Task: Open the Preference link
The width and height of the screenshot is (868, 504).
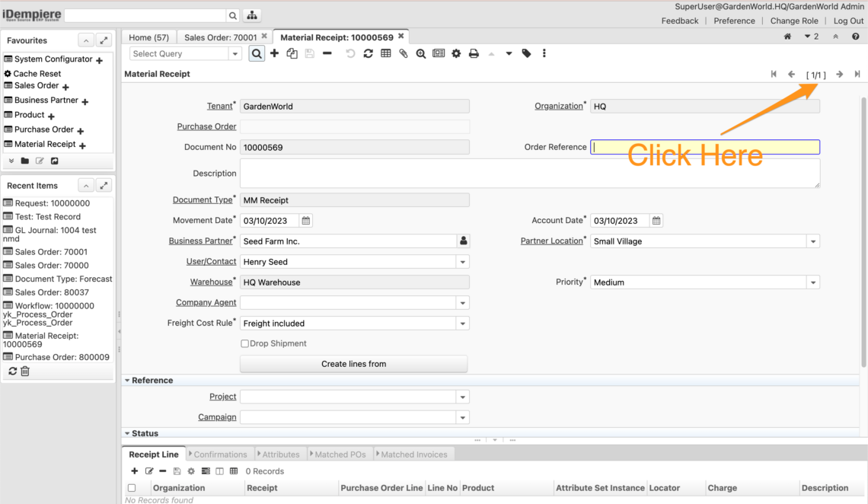Action: (x=733, y=21)
